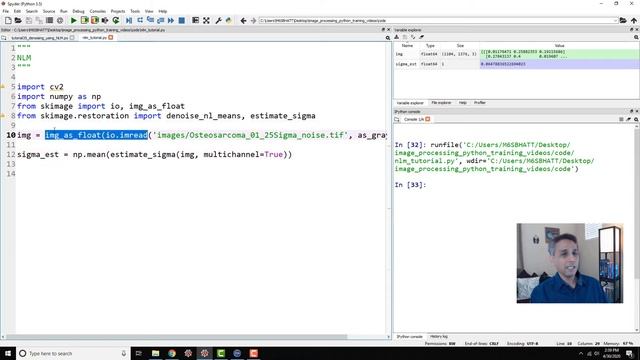Open Windows Start menu

(8, 353)
